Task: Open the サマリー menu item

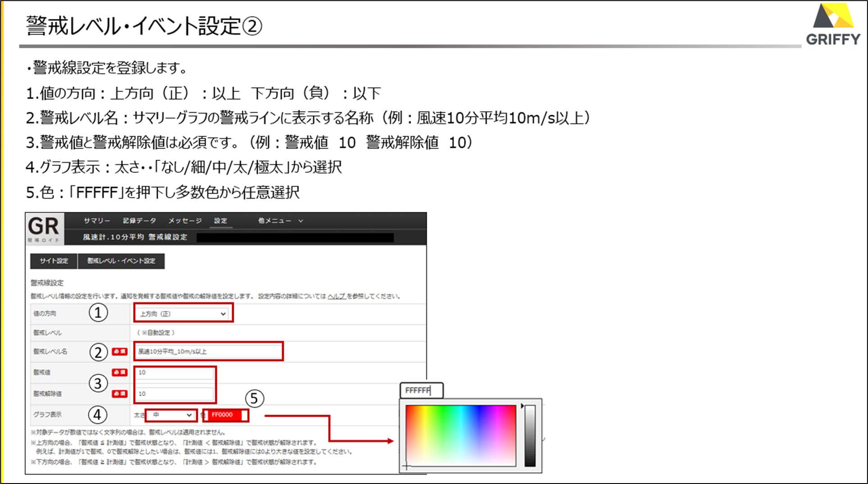Action: (96, 221)
